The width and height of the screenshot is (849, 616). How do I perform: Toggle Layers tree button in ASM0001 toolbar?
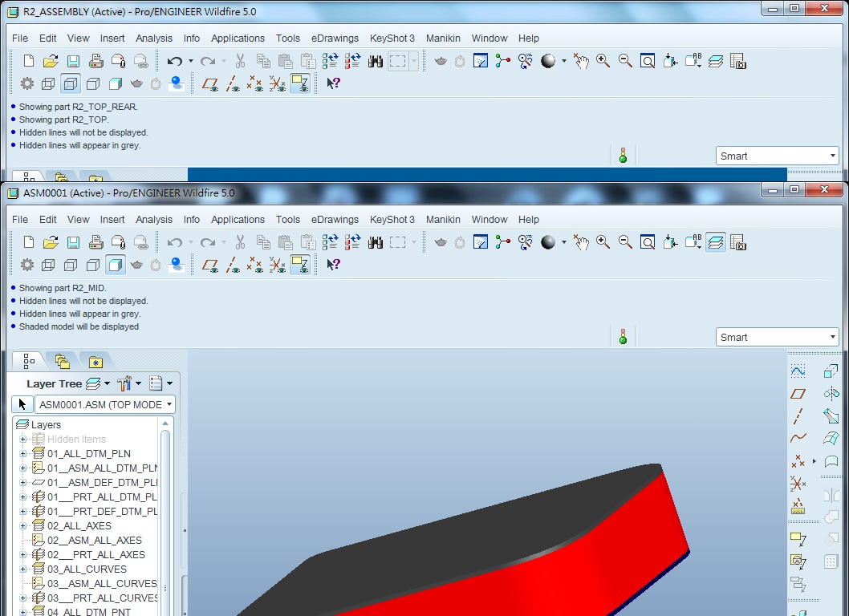coord(715,242)
